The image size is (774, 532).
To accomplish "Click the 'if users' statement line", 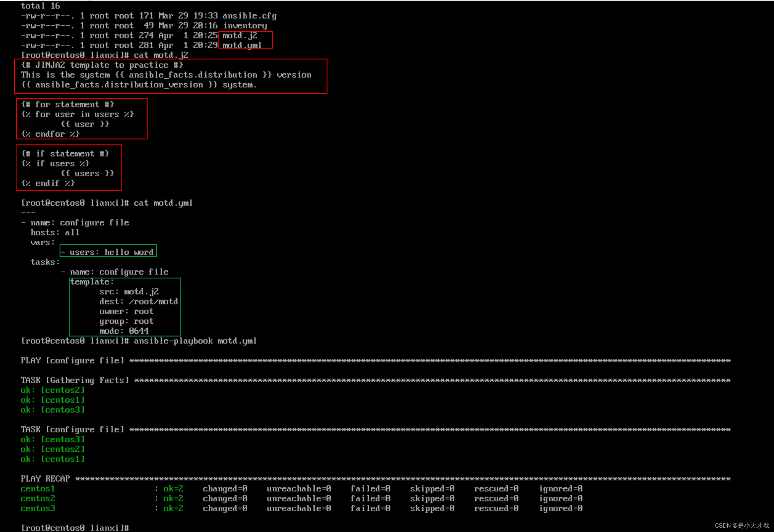I will [55, 163].
